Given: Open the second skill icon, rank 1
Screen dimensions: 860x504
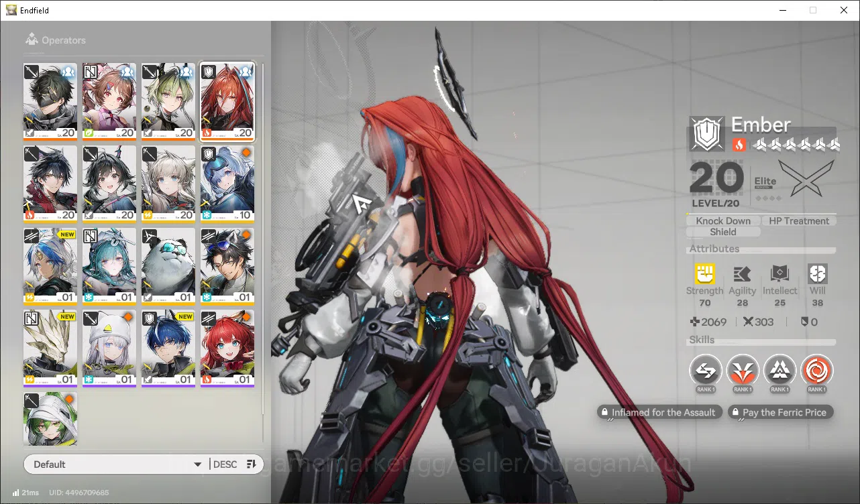Looking at the screenshot, I should pyautogui.click(x=743, y=370).
